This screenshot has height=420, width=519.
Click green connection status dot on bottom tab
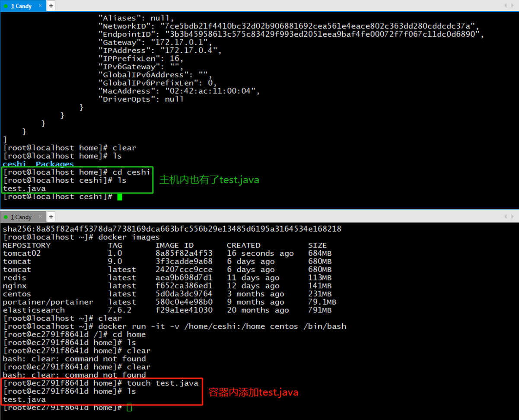pyautogui.click(x=6, y=217)
